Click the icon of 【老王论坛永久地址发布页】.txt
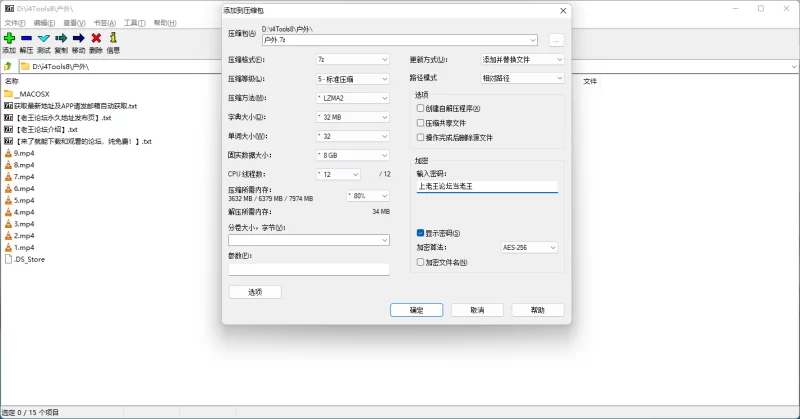Image resolution: width=800 pixels, height=419 pixels. (x=8, y=118)
